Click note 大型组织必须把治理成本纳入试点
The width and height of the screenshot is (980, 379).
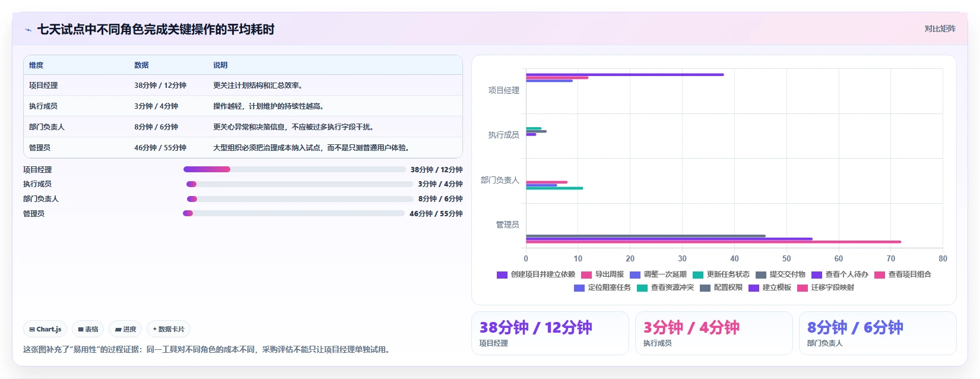(313, 148)
